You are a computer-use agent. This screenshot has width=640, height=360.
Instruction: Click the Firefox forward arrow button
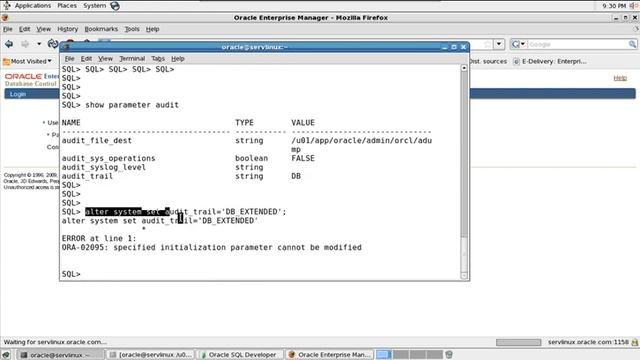point(25,44)
